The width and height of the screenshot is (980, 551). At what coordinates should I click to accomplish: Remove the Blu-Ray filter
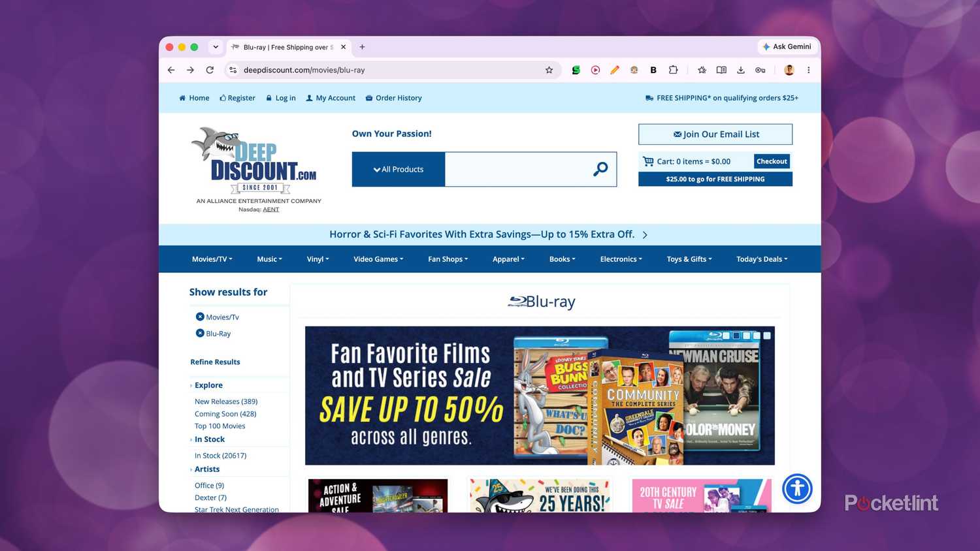click(200, 333)
